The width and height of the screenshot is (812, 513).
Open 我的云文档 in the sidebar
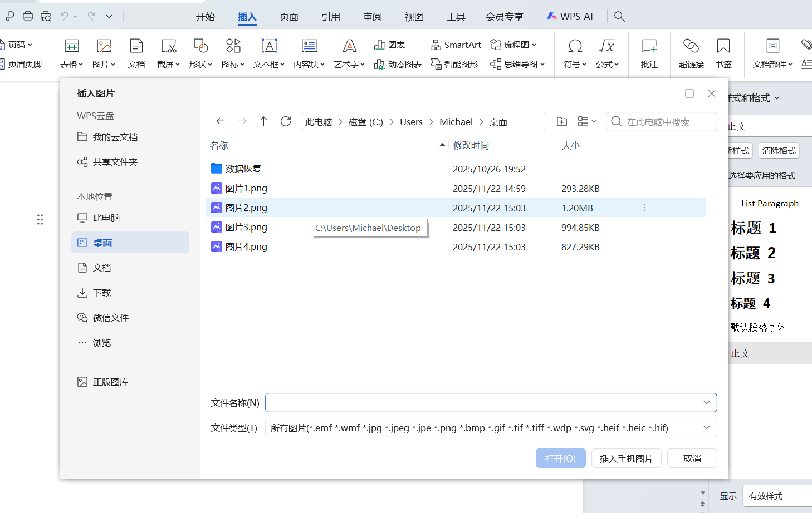(x=130, y=137)
